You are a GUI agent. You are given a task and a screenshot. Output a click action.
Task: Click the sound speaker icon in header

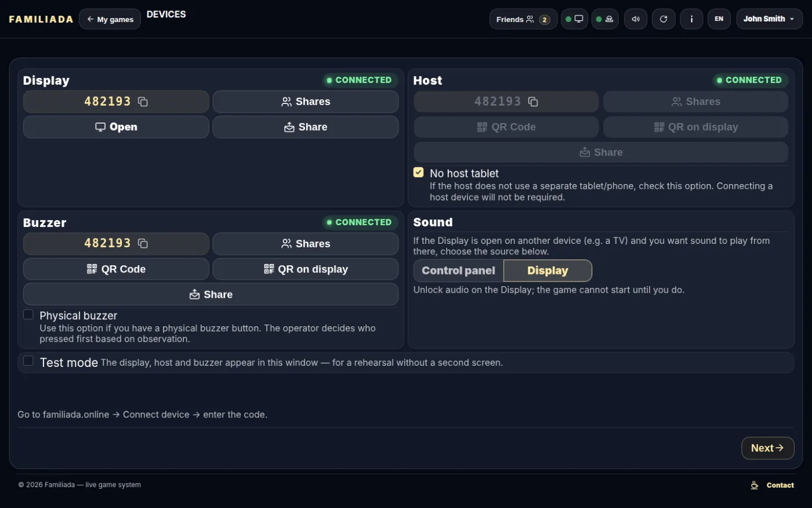click(x=636, y=19)
